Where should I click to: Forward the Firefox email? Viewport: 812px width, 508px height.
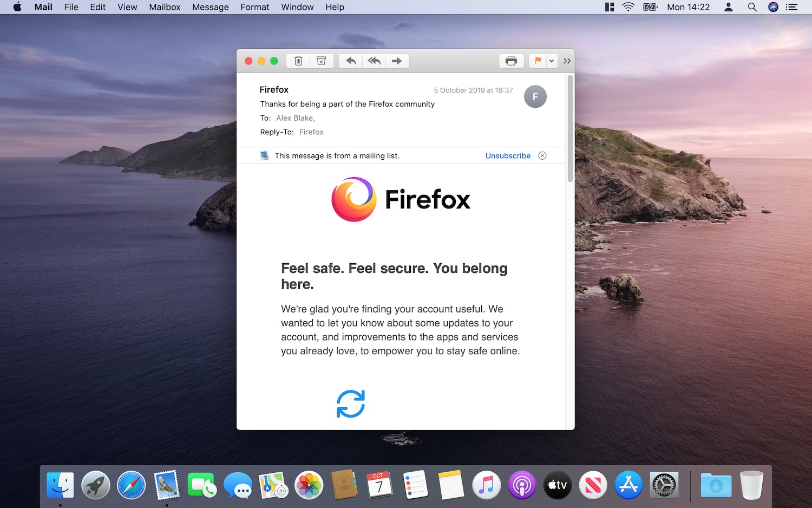click(x=397, y=61)
